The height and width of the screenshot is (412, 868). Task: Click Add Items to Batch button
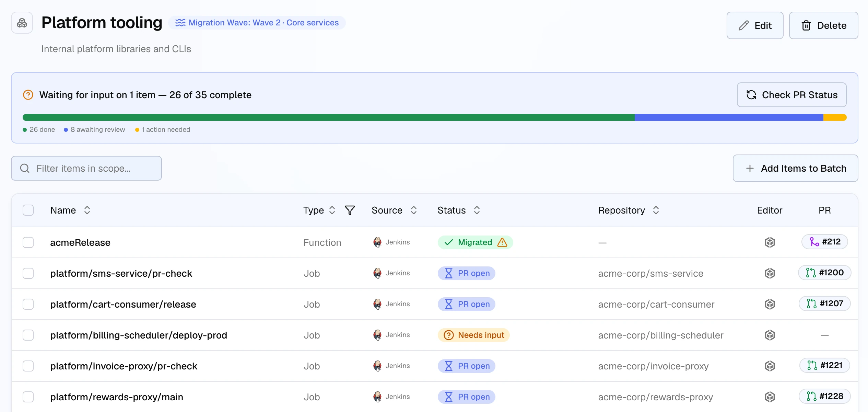tap(795, 168)
